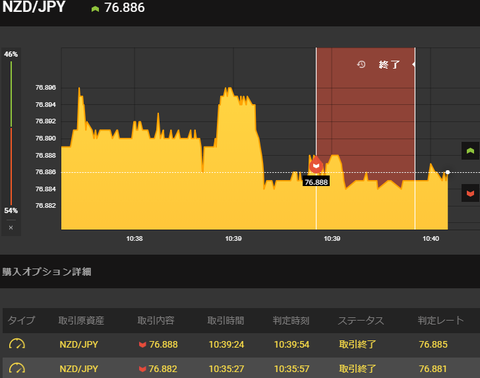Click the 46% sentiment value
This screenshot has width=480, height=378.
tap(11, 54)
